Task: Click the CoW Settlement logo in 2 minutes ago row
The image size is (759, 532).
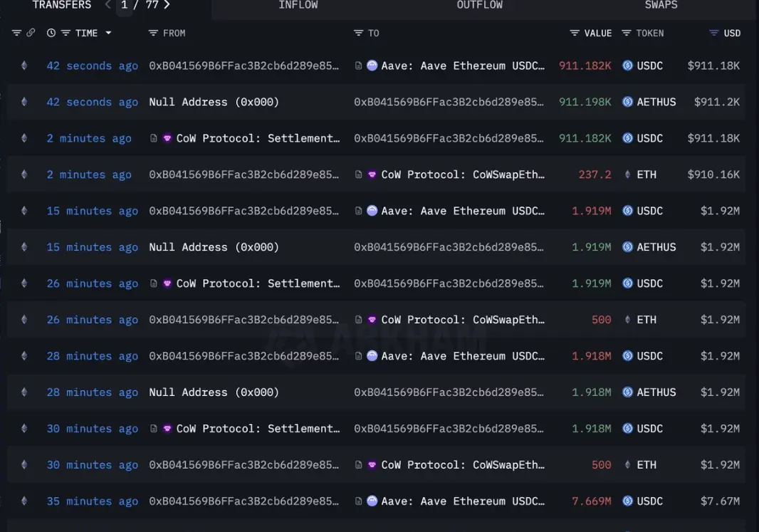Action: click(167, 138)
